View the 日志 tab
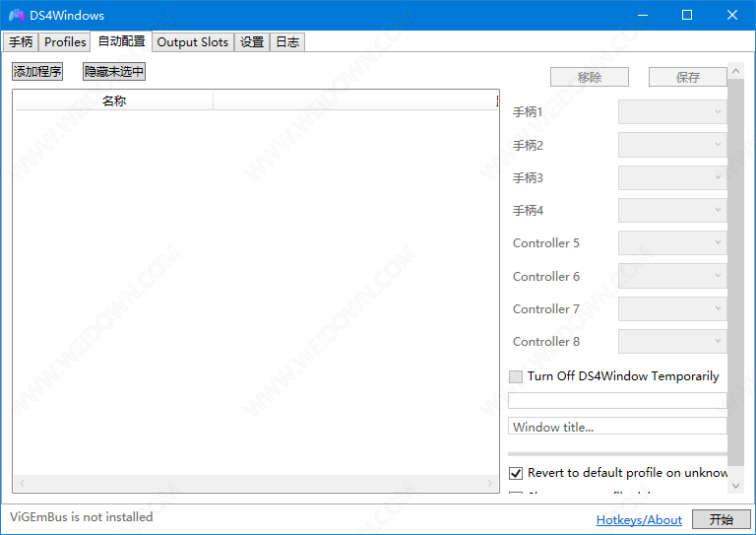 tap(287, 42)
